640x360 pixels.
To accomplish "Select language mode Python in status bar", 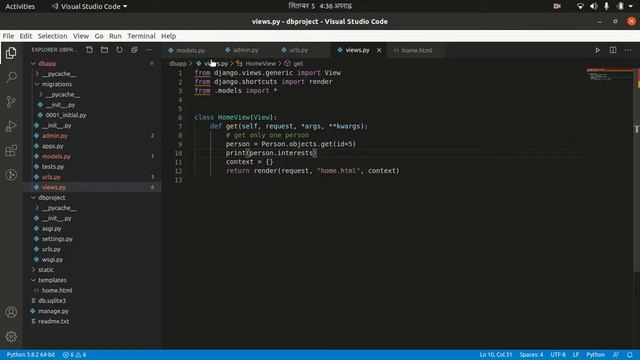I will pyautogui.click(x=596, y=355).
